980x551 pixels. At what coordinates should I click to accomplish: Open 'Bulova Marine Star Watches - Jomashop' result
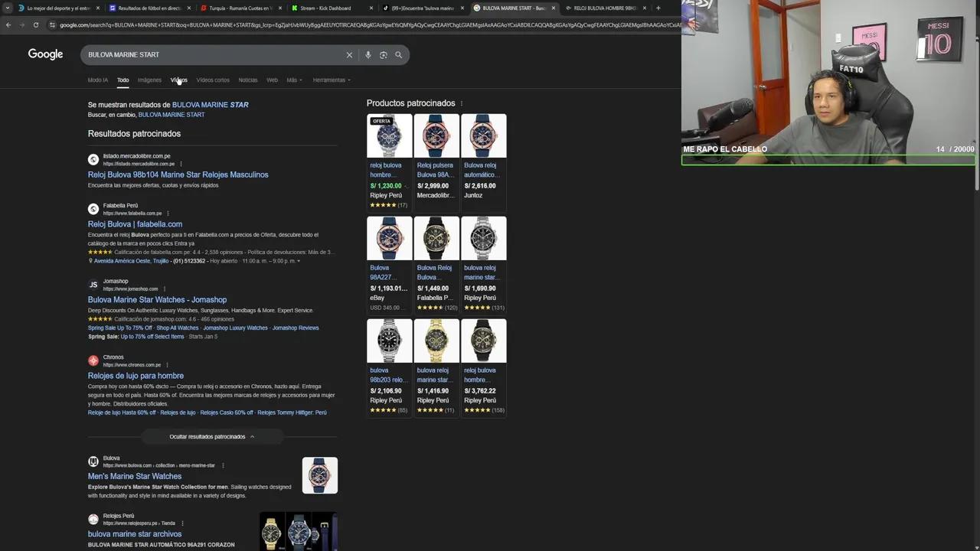(157, 300)
